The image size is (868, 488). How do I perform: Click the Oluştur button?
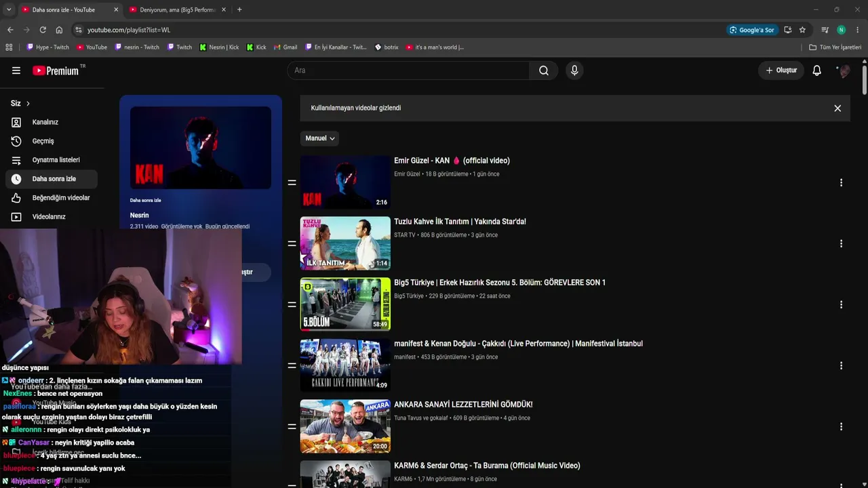(781, 70)
